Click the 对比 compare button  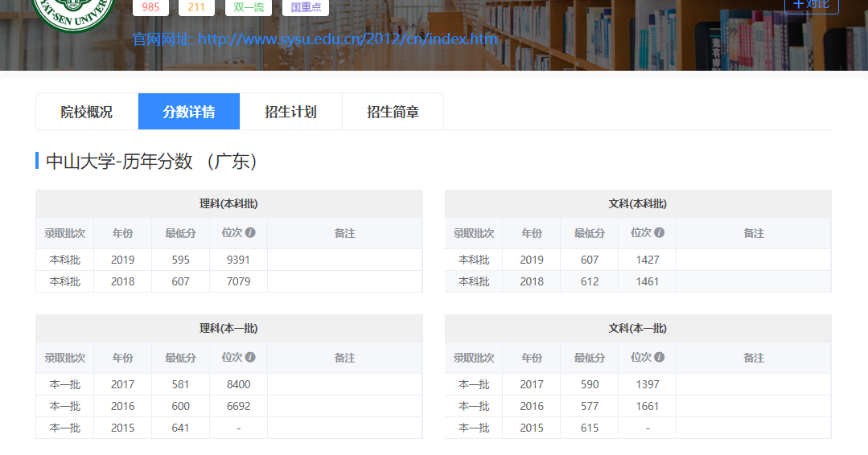812,6
